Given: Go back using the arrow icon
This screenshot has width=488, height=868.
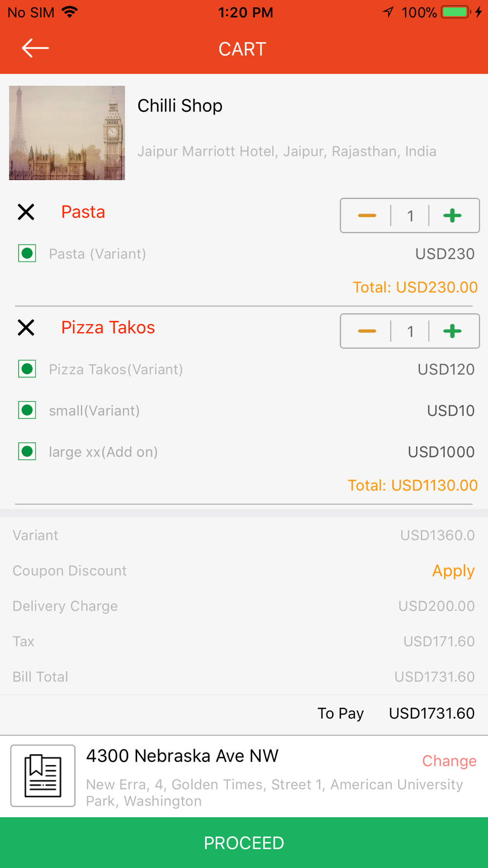Looking at the screenshot, I should pos(35,48).
